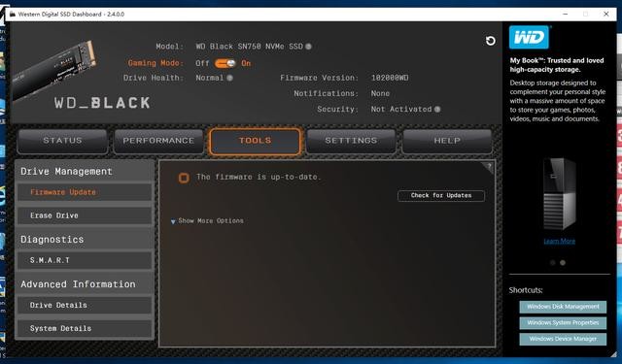Launch Windows Disk Management shortcut
The width and height of the screenshot is (622, 364).
pos(563,307)
